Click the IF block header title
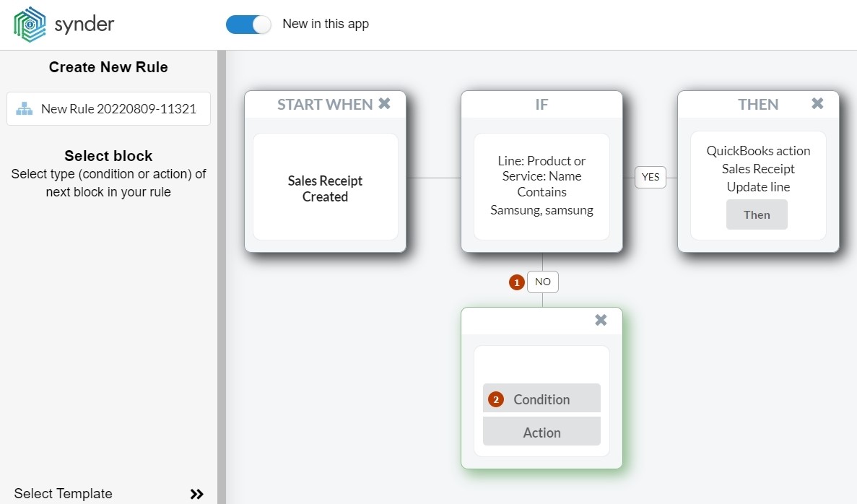 click(541, 104)
